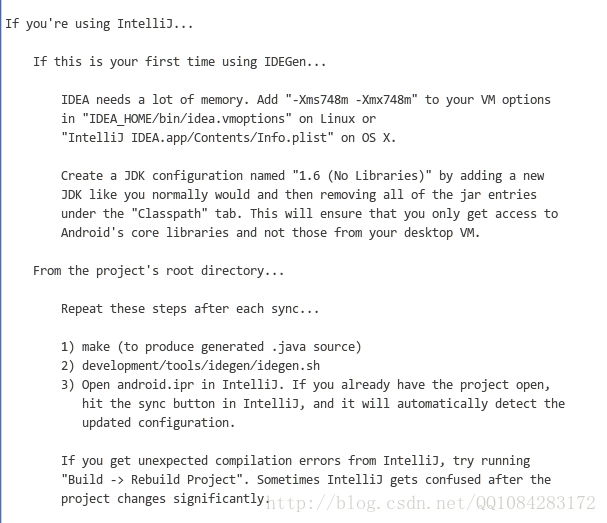Click step 1 "make (to produce generated .java source)"
This screenshot has width=607, height=523.
pos(221,347)
